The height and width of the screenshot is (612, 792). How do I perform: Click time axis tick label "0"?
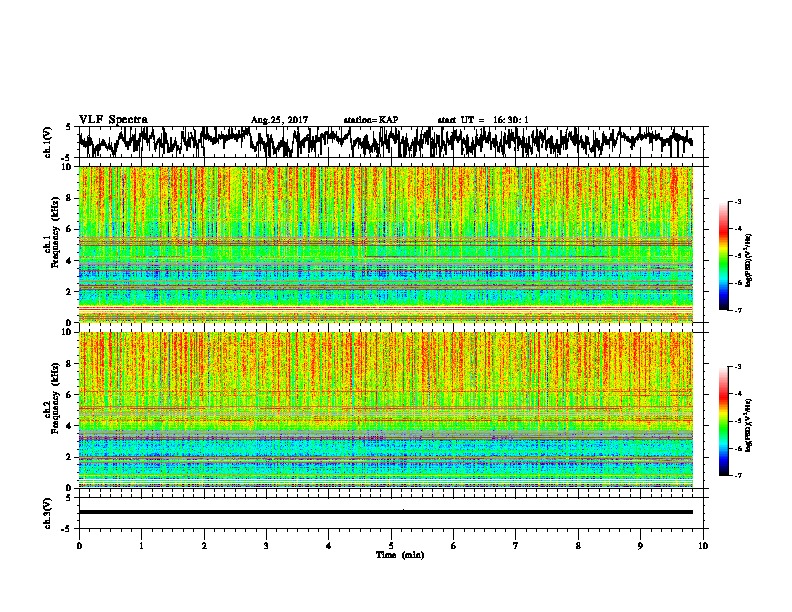[79, 546]
